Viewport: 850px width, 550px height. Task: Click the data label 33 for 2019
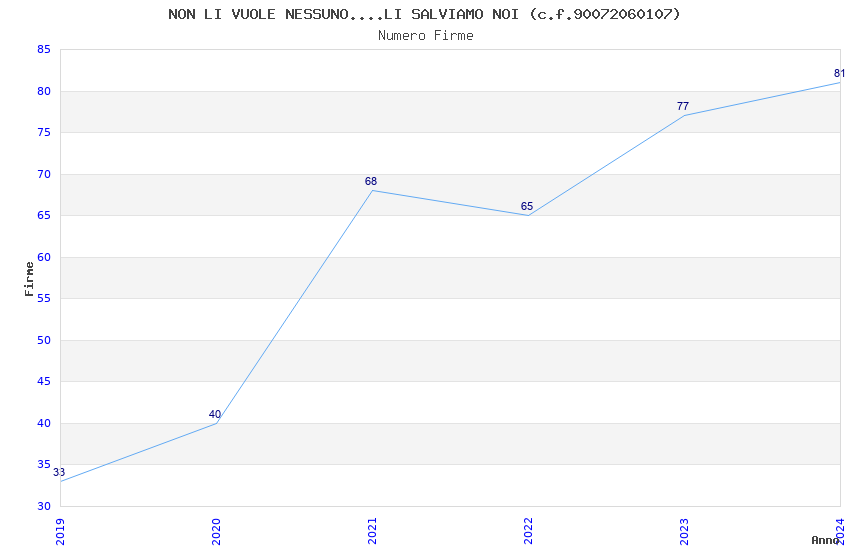point(59,472)
